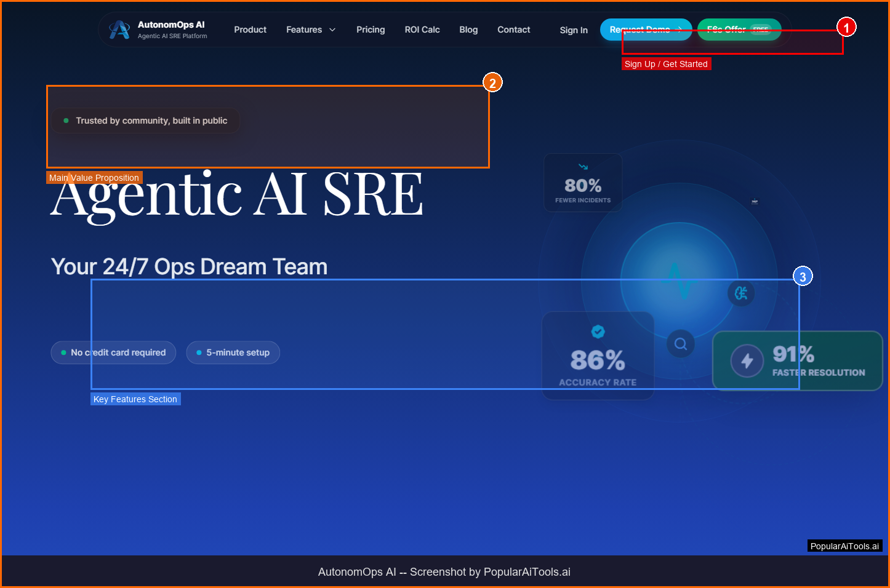Click the green Offer FREE button
Screen dimensions: 890x588
739,29
